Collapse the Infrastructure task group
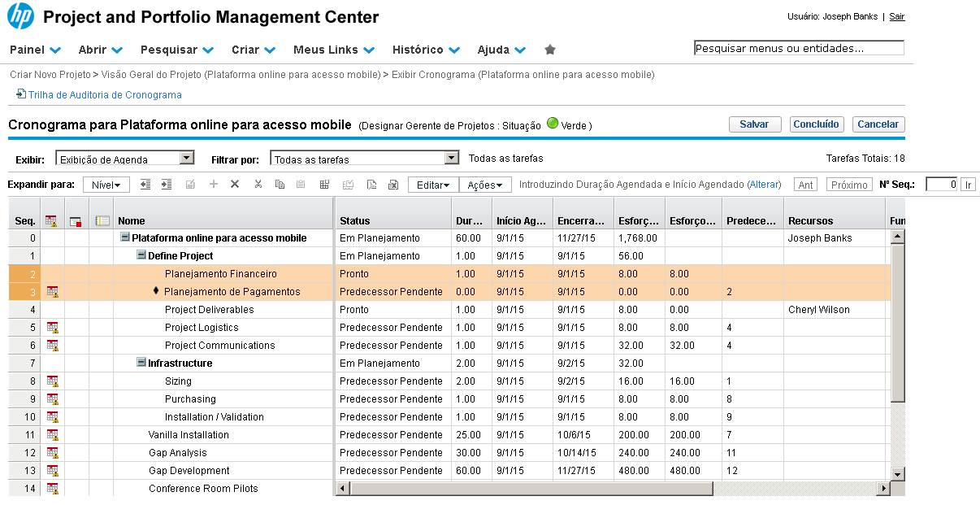Screen dimensions: 980x505 tap(141, 364)
